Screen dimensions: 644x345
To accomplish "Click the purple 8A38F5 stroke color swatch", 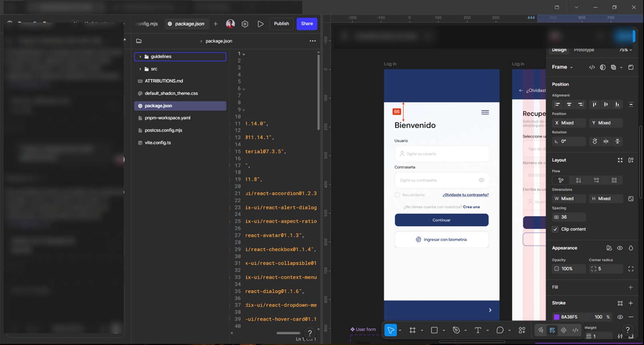I will click(x=556, y=317).
